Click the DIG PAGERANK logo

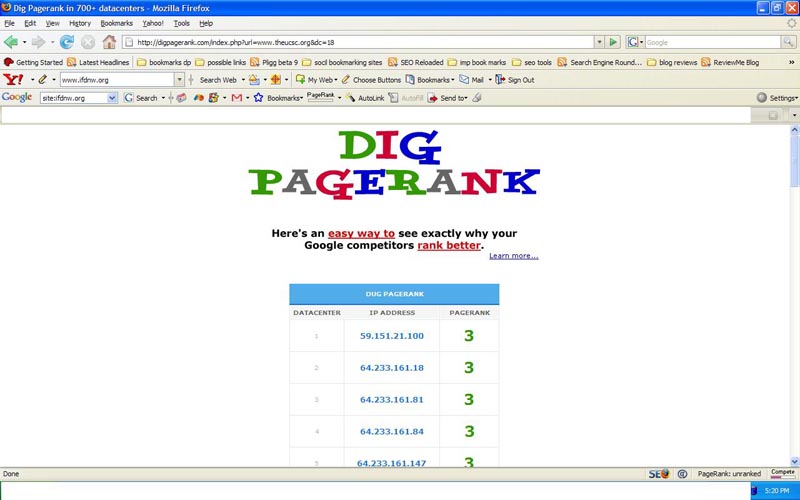[x=394, y=164]
